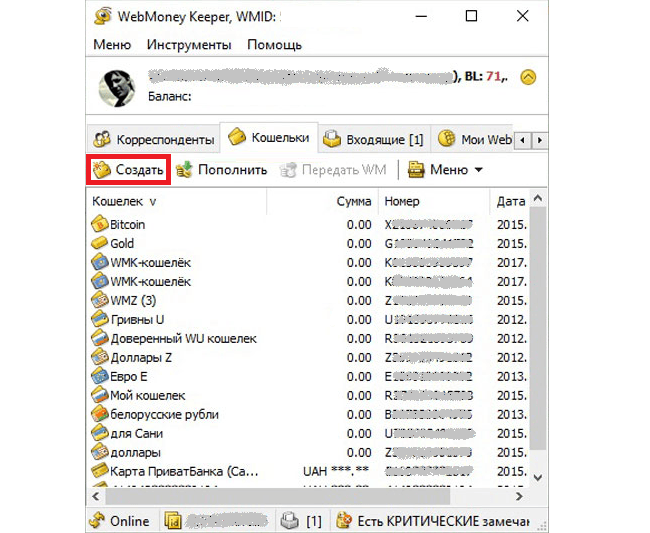The width and height of the screenshot is (650, 533).
Task: Click the vertical scrollbar down arrow
Action: (538, 478)
